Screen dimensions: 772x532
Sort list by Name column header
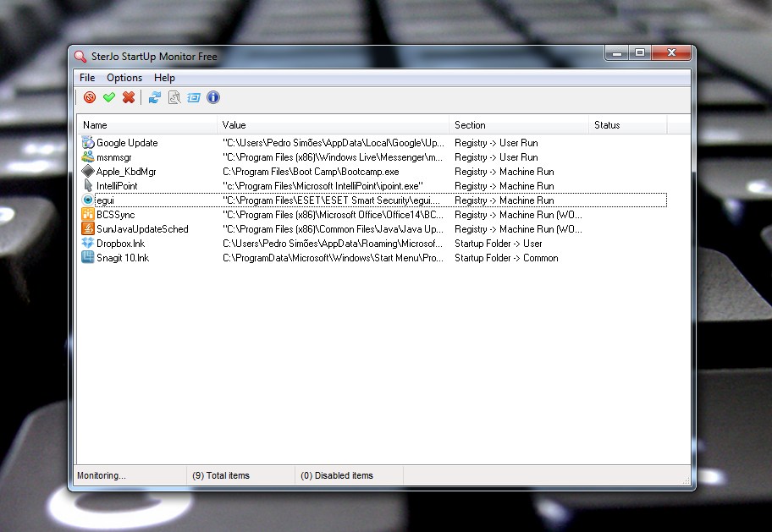(146, 125)
